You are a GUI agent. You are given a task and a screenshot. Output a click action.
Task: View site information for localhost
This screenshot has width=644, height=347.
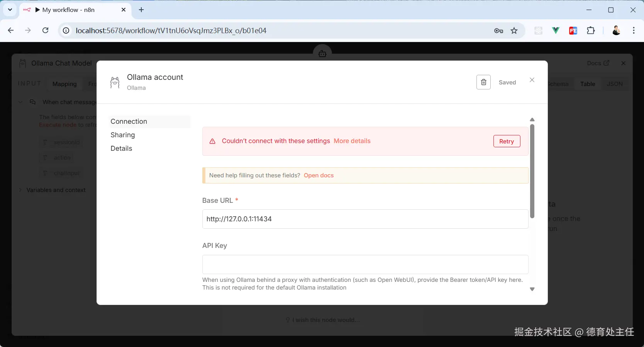66,30
